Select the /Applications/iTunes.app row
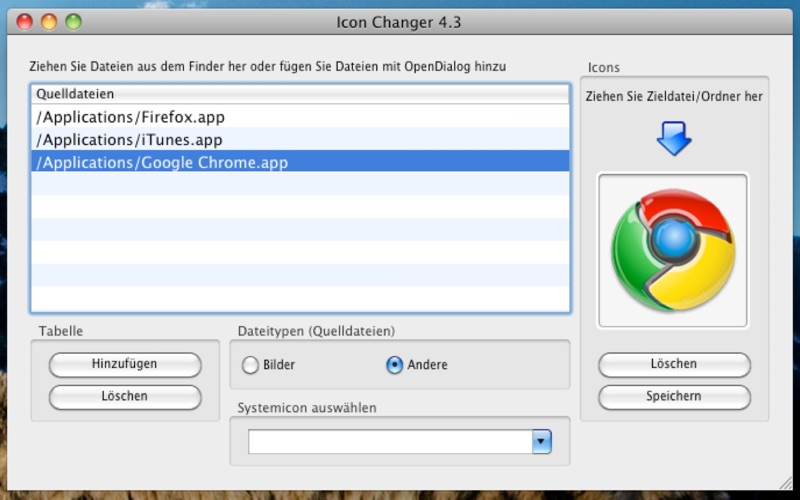 click(x=300, y=139)
